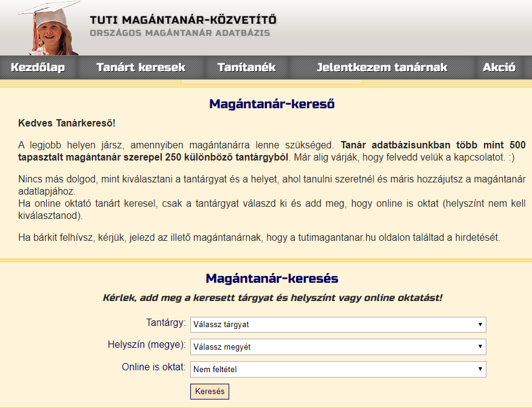Go to the Kezdőlap page
The image size is (532, 408).
pos(38,67)
